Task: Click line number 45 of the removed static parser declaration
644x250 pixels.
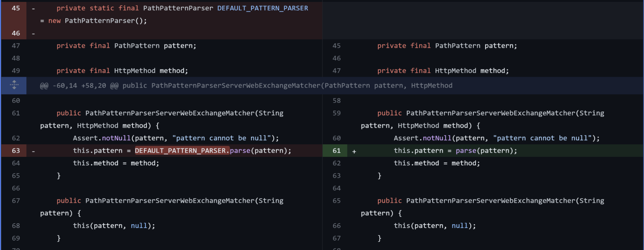Action: click(16, 8)
